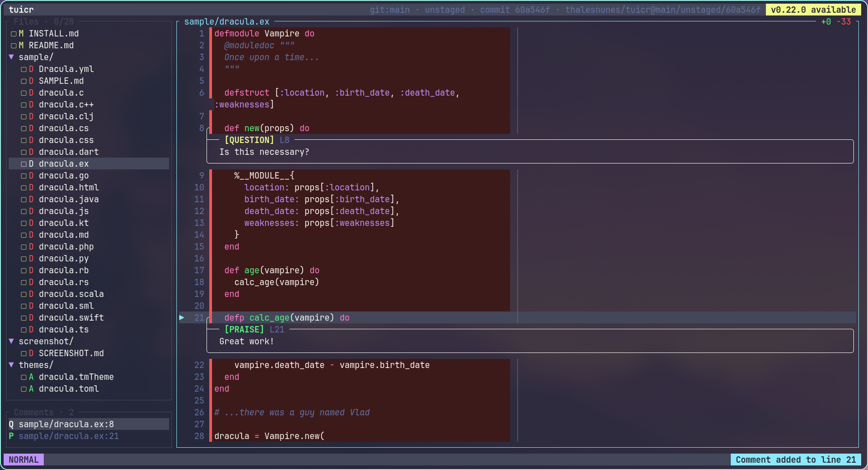Viewport: 868px width, 470px height.
Task: Click the -33 deletions count
Action: point(844,22)
